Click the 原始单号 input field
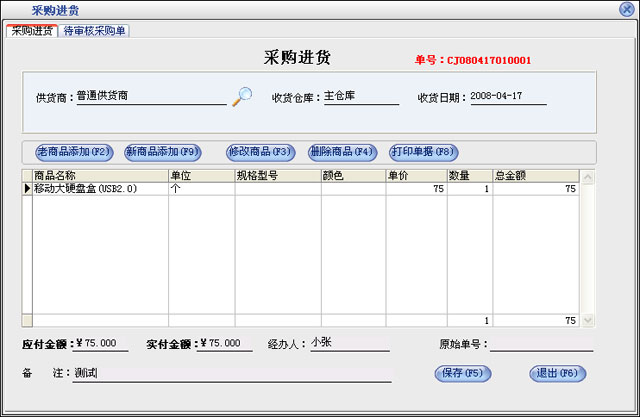The width and height of the screenshot is (640, 417). [x=540, y=344]
